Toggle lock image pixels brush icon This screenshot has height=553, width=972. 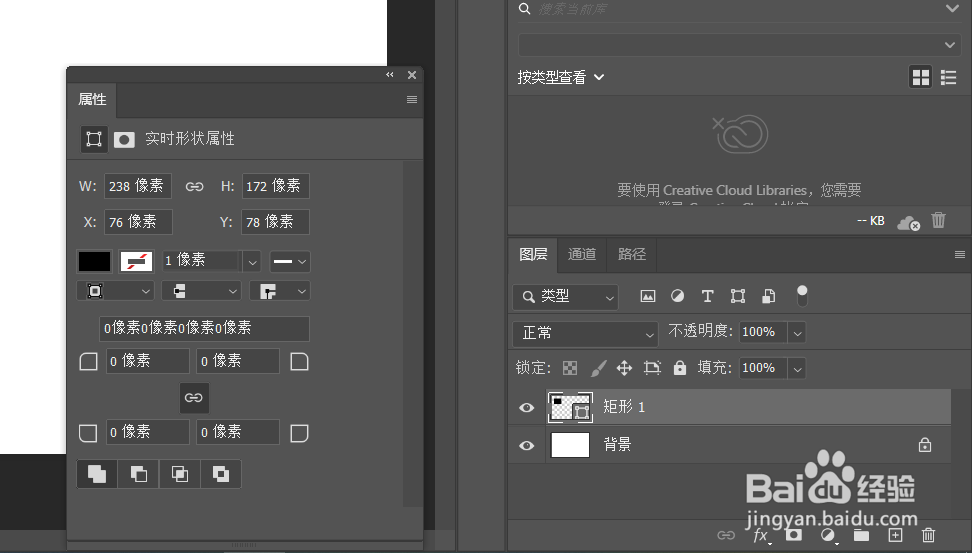tap(598, 368)
